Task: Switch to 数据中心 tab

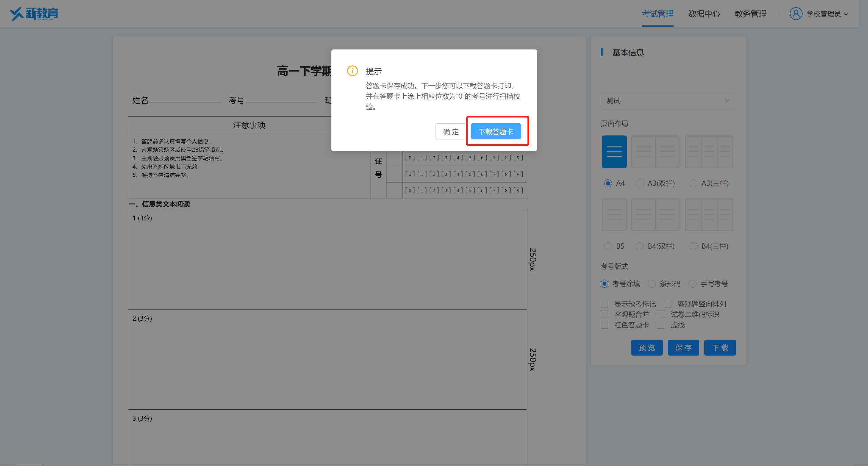Action: coord(704,14)
